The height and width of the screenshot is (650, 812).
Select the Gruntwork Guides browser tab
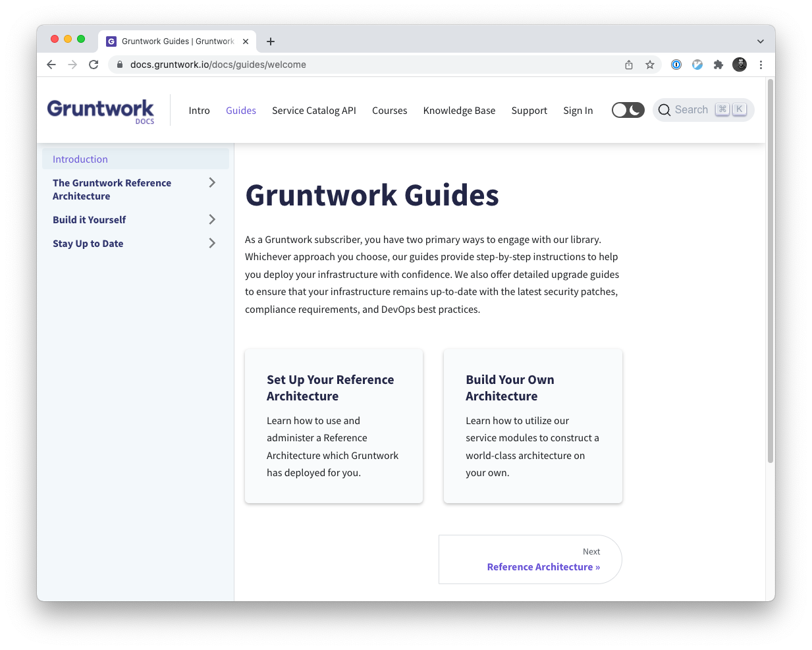tap(178, 41)
